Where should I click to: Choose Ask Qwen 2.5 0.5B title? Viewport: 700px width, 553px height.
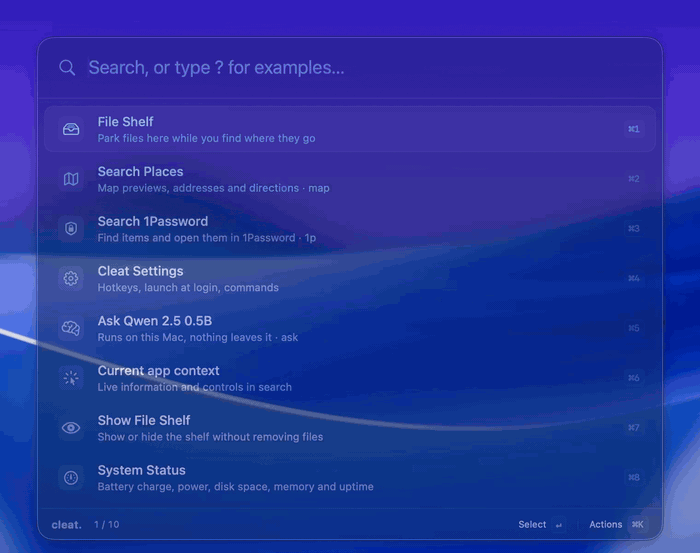tap(155, 321)
